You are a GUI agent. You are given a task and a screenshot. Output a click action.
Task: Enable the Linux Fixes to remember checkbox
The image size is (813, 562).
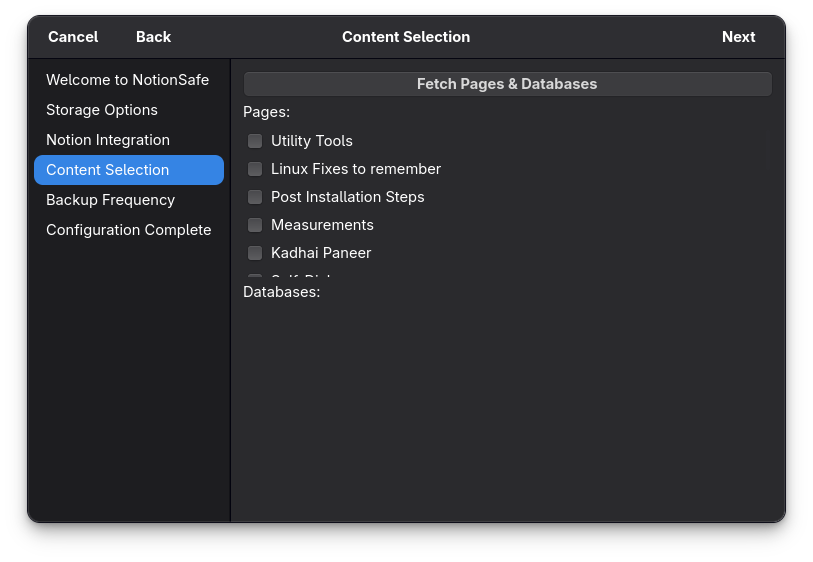255,169
